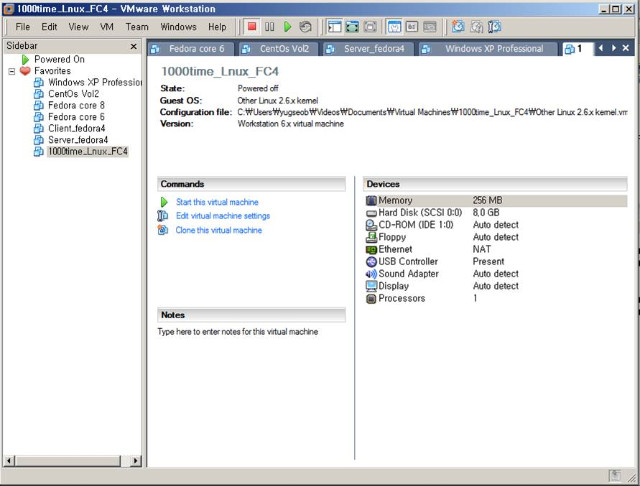Click the USB Controller device icon
Image resolution: width=640 pixels, height=486 pixels.
point(371,262)
